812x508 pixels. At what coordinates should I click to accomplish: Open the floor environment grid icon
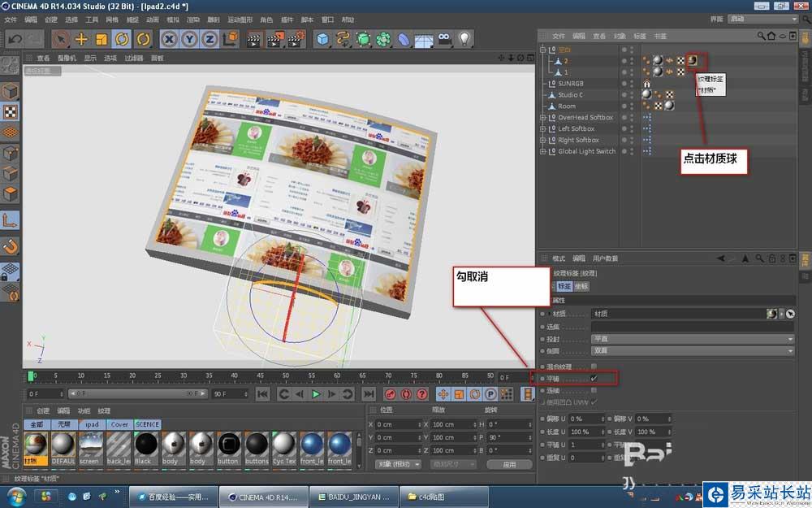[x=424, y=39]
